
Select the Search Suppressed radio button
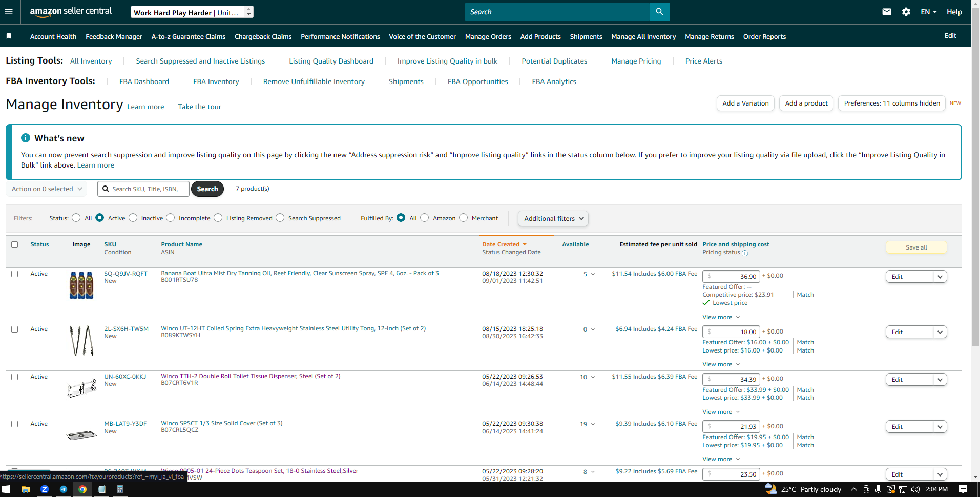280,218
